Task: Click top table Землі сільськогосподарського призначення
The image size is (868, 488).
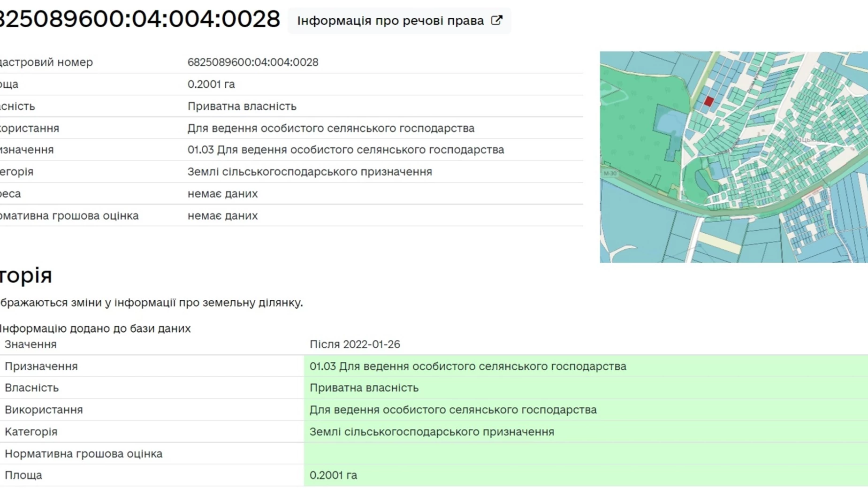Action: point(310,172)
